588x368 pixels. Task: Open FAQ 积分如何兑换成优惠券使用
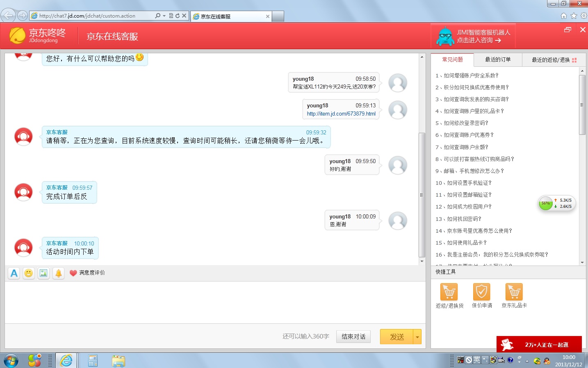pos(472,87)
